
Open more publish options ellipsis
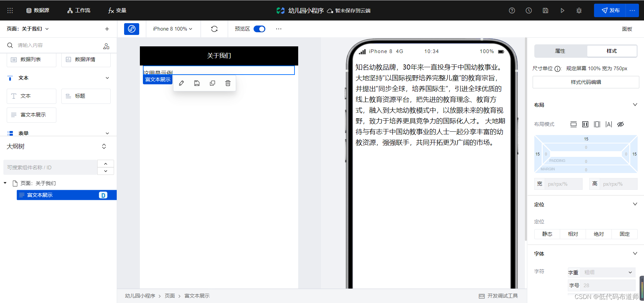pos(632,10)
